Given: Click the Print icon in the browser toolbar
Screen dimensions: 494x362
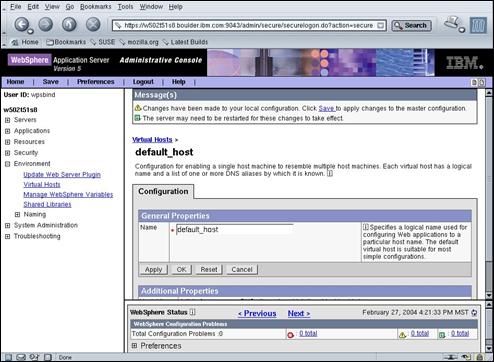Looking at the screenshot, I should (453, 23).
